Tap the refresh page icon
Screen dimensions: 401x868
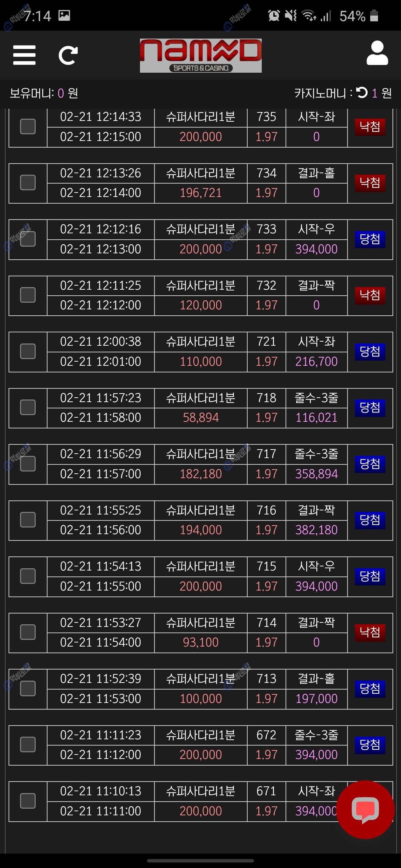(68, 55)
